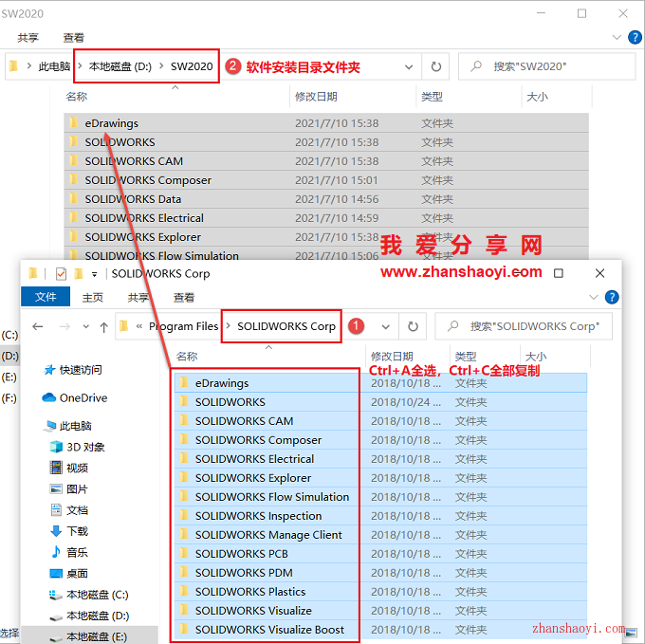Click the Back arrow in SOLIDWORKS Corp window

(38, 327)
